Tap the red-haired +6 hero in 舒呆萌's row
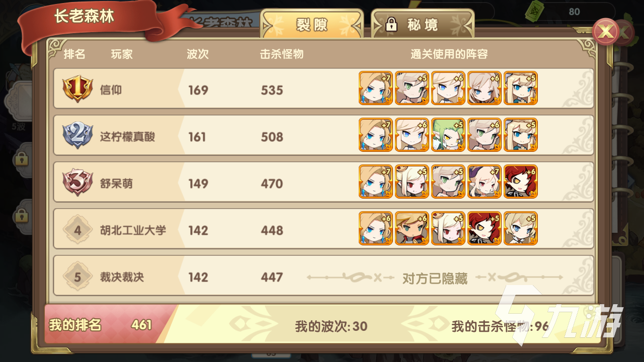The image size is (644, 362). tap(520, 182)
